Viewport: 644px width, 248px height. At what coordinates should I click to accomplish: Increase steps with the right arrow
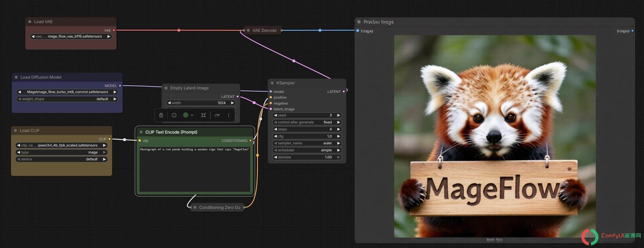tap(338, 129)
